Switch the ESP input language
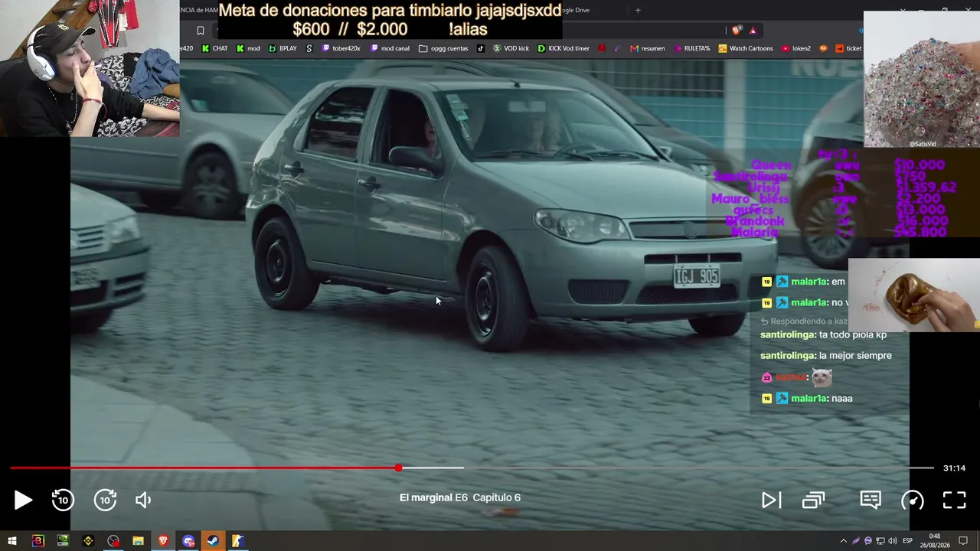 (907, 541)
